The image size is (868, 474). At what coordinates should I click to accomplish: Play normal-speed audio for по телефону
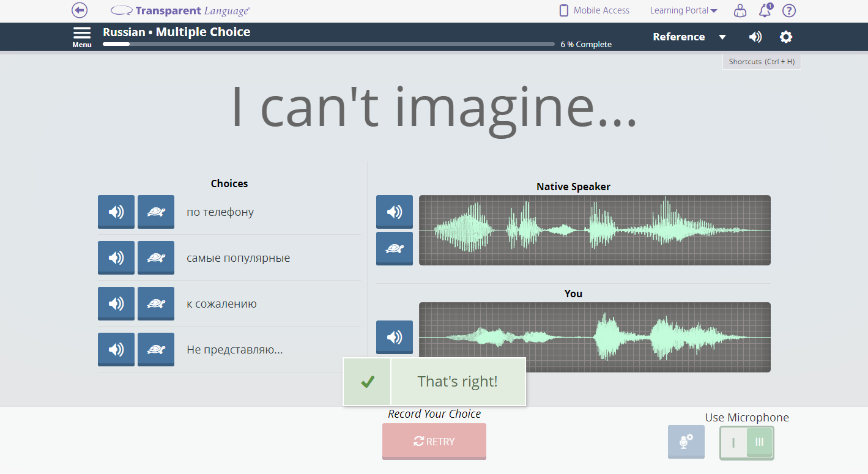(x=116, y=212)
